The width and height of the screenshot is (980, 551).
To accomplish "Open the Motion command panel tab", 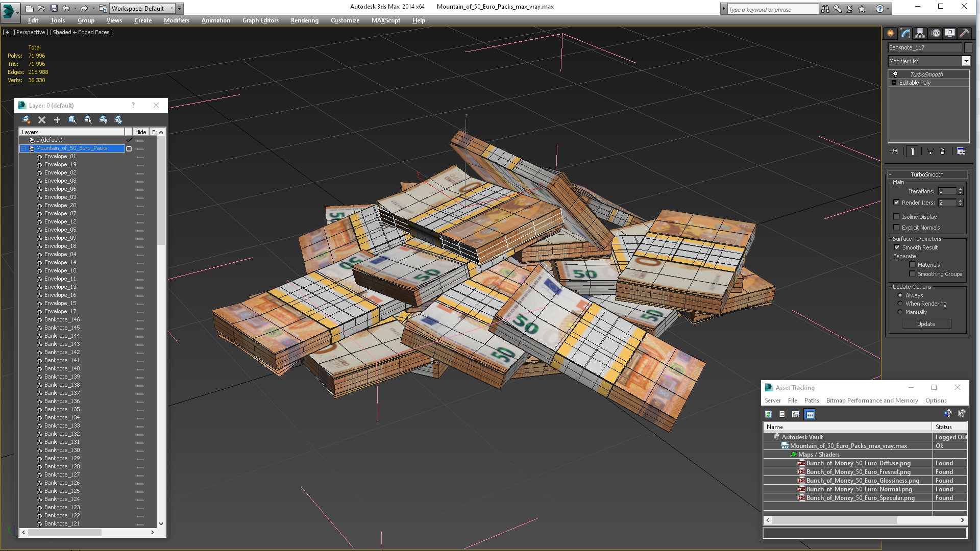I will 935,33.
